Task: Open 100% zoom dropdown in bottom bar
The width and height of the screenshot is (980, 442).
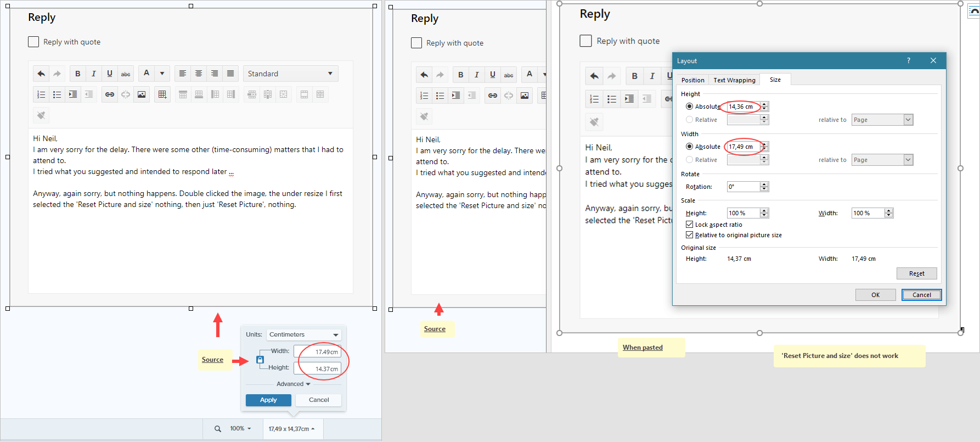Action: (x=240, y=429)
